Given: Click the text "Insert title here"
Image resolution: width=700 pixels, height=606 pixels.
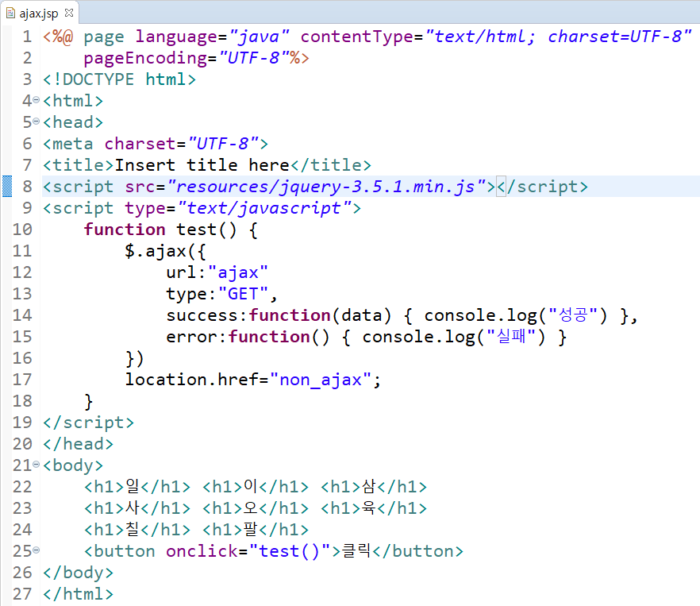Looking at the screenshot, I should coord(202,165).
